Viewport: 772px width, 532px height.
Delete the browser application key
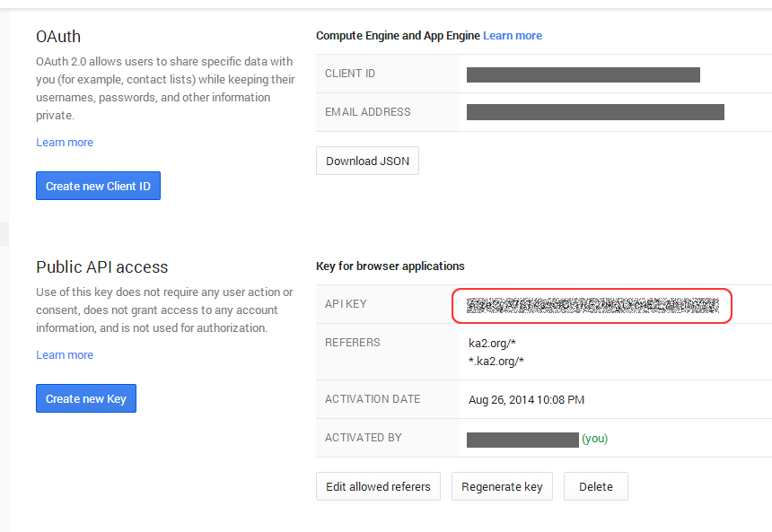point(595,486)
